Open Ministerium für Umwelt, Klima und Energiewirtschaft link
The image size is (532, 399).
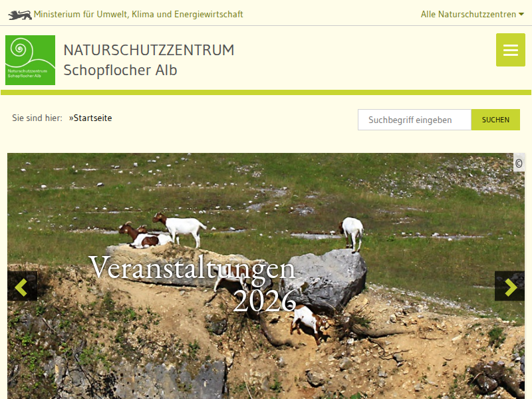pos(138,14)
